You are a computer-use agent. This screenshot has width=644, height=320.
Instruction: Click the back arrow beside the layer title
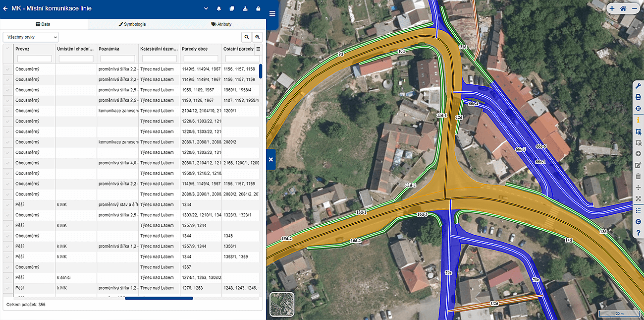pyautogui.click(x=5, y=8)
